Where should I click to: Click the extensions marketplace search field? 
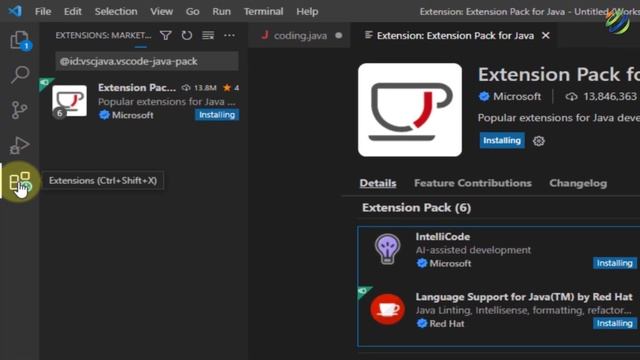(147, 61)
